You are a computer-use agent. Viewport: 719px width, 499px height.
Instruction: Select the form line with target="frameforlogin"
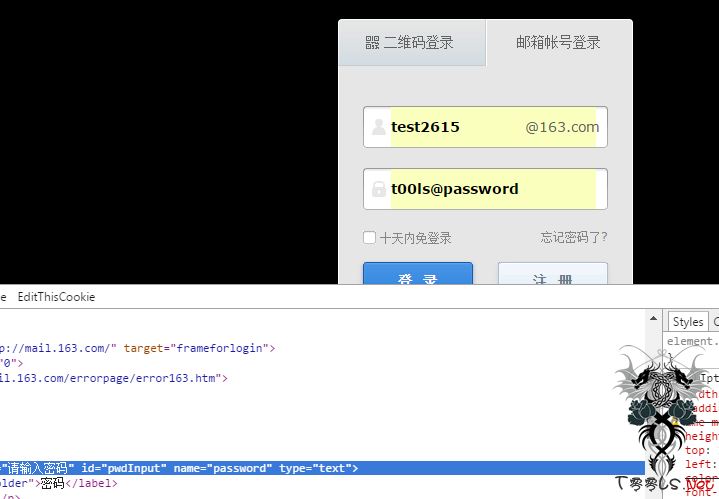pos(138,348)
